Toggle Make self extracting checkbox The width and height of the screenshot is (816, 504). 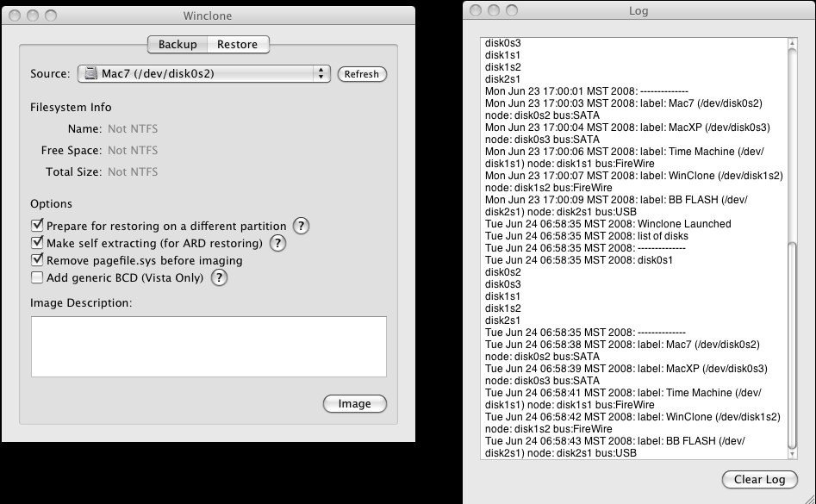37,242
